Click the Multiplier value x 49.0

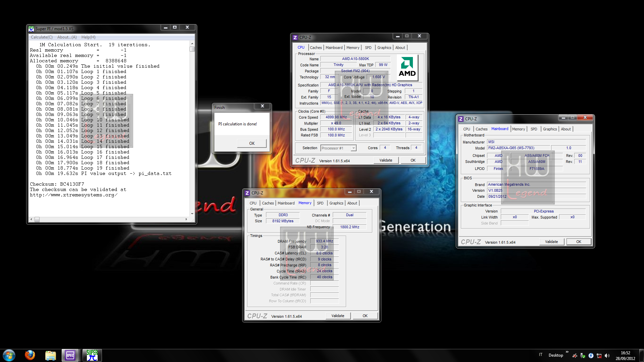[x=336, y=123]
